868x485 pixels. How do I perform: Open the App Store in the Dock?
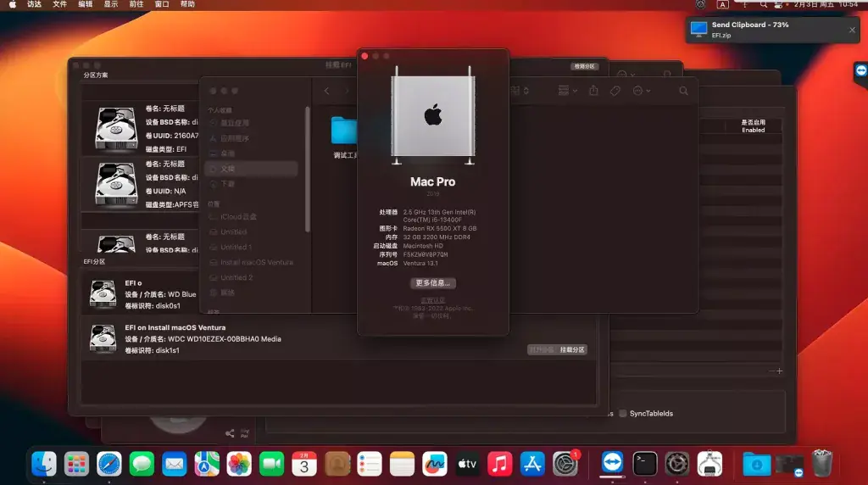click(x=532, y=464)
